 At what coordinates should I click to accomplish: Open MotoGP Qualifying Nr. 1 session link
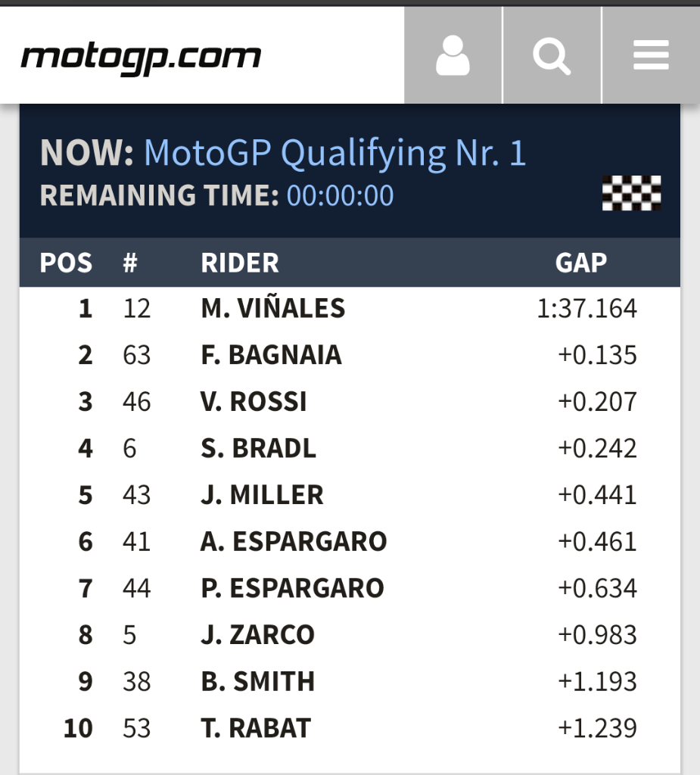pyautogui.click(x=334, y=154)
